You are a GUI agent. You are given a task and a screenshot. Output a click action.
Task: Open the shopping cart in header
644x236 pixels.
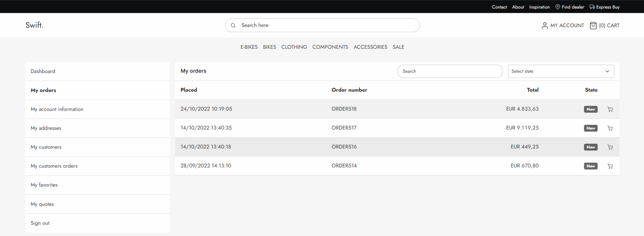593,25
